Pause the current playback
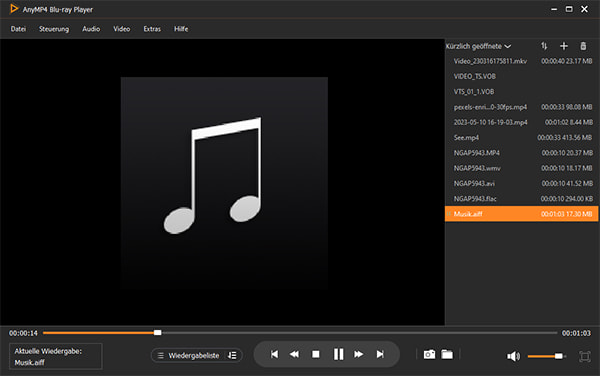The width and height of the screenshot is (600, 376). pyautogui.click(x=338, y=354)
